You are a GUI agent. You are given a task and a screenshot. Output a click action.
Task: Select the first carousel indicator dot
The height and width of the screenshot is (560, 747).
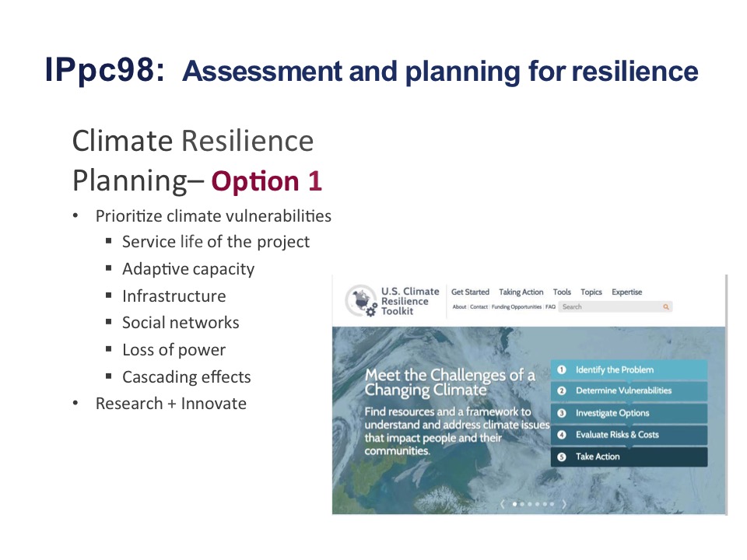(x=514, y=504)
